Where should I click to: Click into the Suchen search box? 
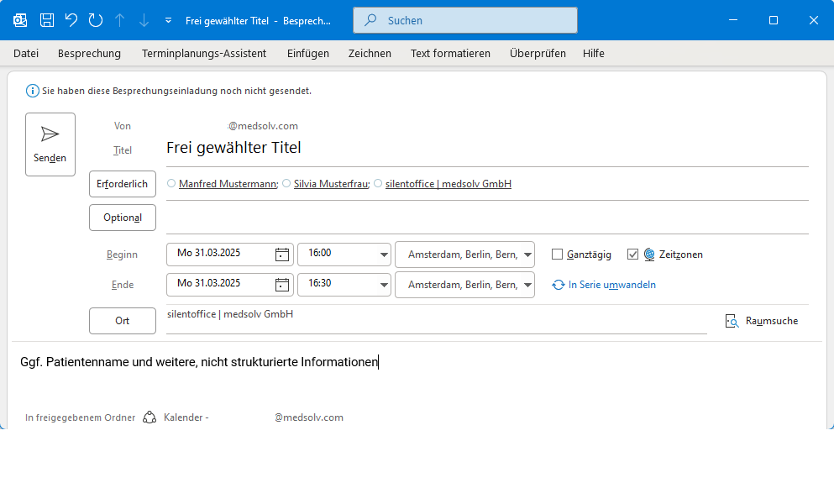(x=464, y=20)
